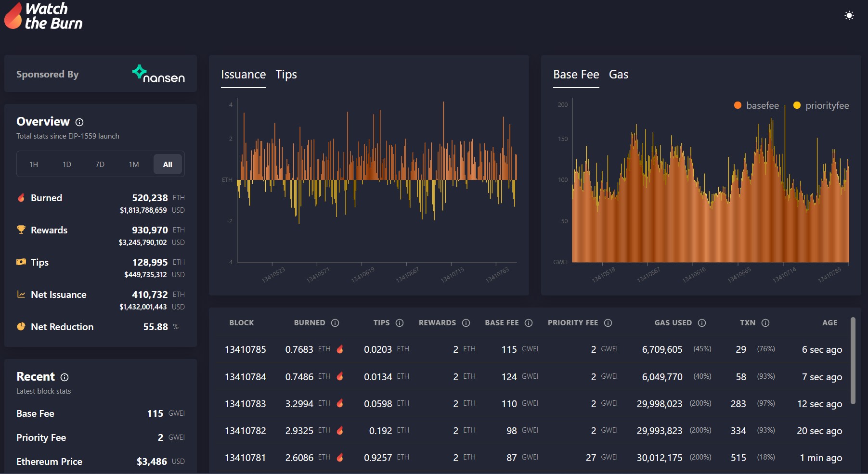Screen dimensions: 868x474
Task: Toggle light mode with the sun icon
Action: pyautogui.click(x=849, y=15)
